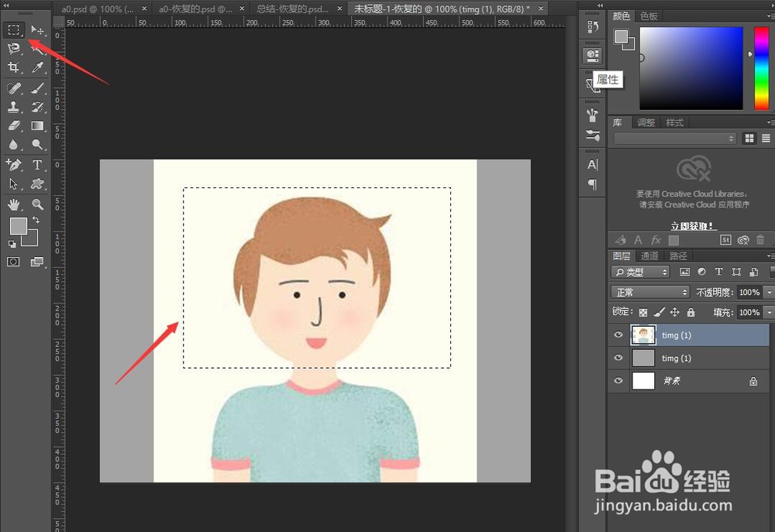Viewport: 775px width, 532px height.
Task: Switch Libraries to list view
Action: [766, 139]
